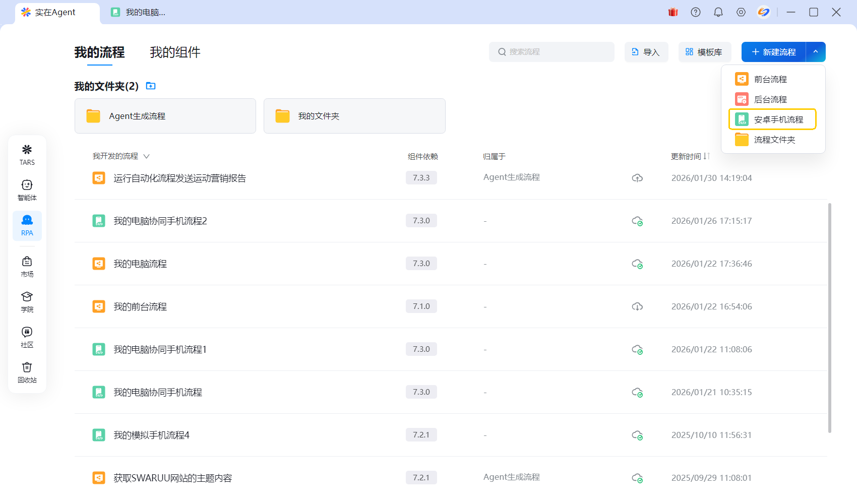Open the 市场 marketplace icon

pos(27,267)
